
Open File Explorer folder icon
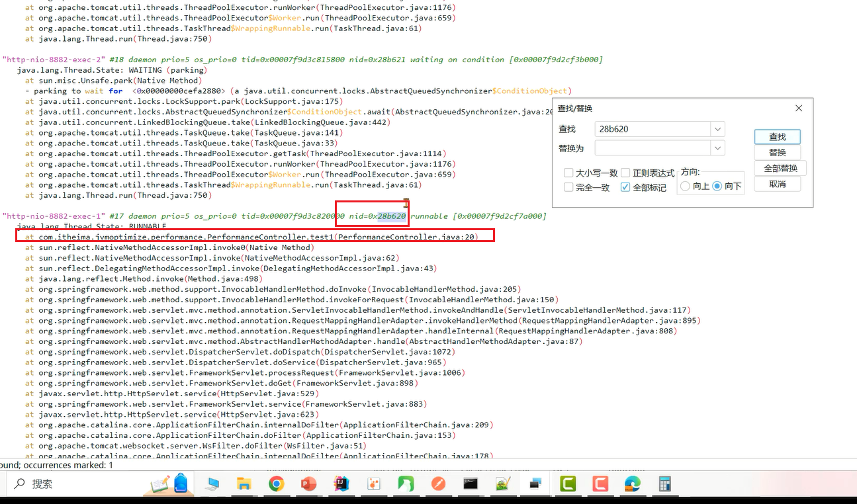click(244, 484)
